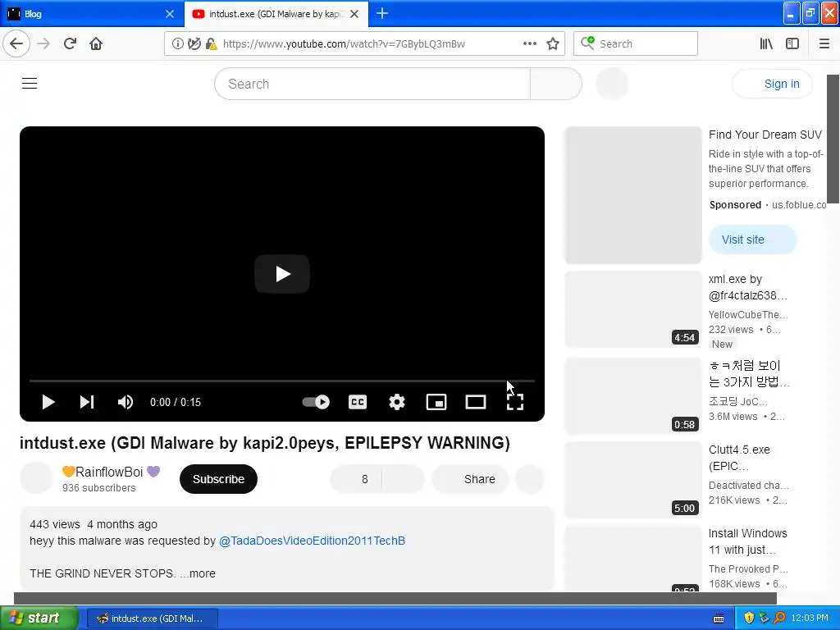
Task: Open the xml.exe video thumbnail
Action: pyautogui.click(x=632, y=309)
